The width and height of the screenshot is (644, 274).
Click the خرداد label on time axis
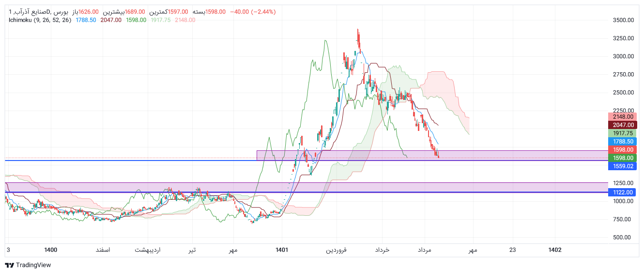[383, 250]
